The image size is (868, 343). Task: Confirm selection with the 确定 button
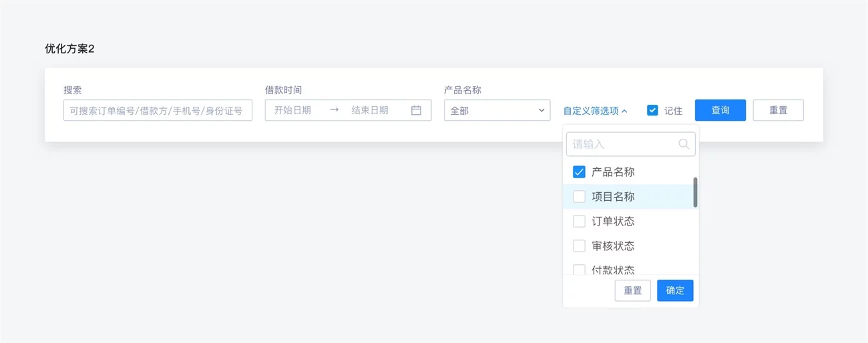(x=674, y=291)
